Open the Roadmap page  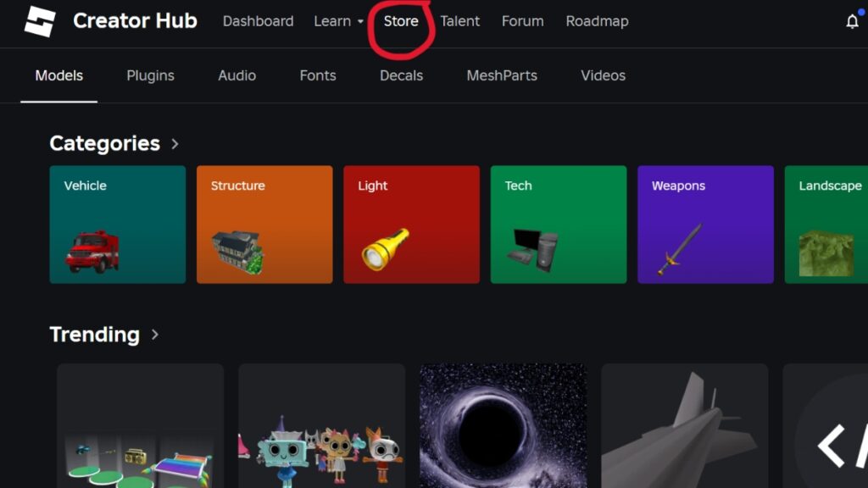coord(598,21)
